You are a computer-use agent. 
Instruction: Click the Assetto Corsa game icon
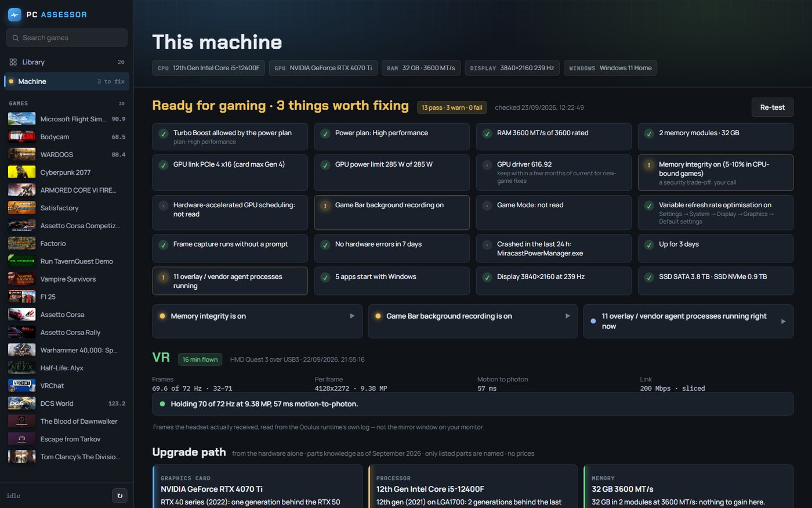pyautogui.click(x=21, y=315)
